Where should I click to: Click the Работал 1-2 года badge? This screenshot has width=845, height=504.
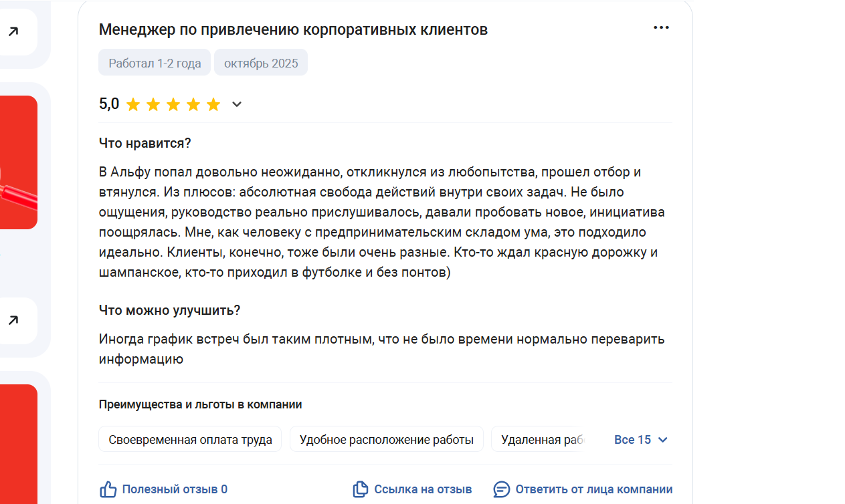155,64
